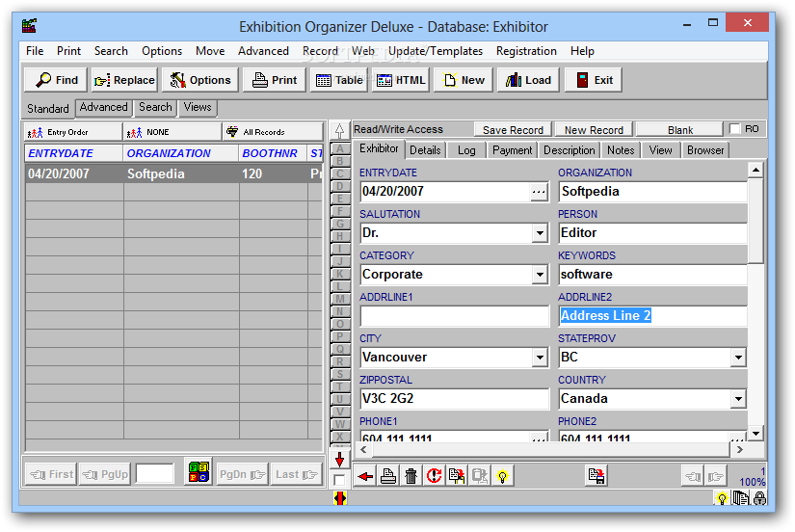Print current record with the printer icon
Viewport: 795px width, 532px height.
tap(388, 476)
